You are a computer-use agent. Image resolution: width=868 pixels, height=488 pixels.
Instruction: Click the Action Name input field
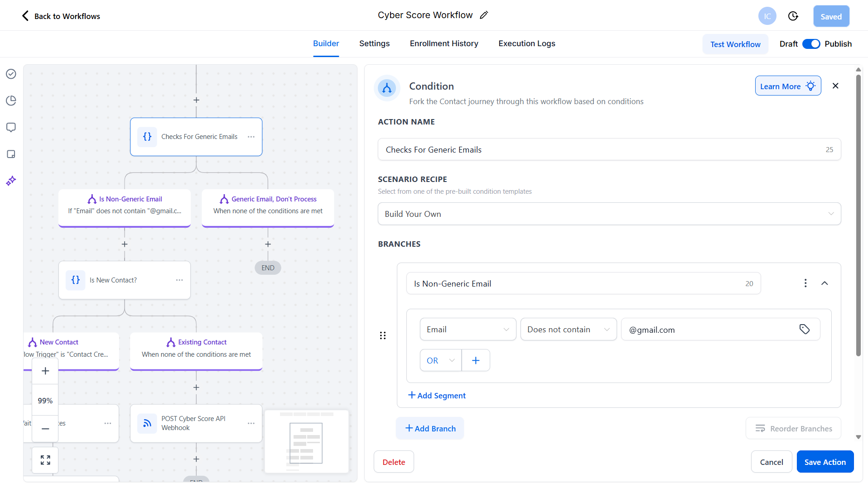click(x=609, y=149)
